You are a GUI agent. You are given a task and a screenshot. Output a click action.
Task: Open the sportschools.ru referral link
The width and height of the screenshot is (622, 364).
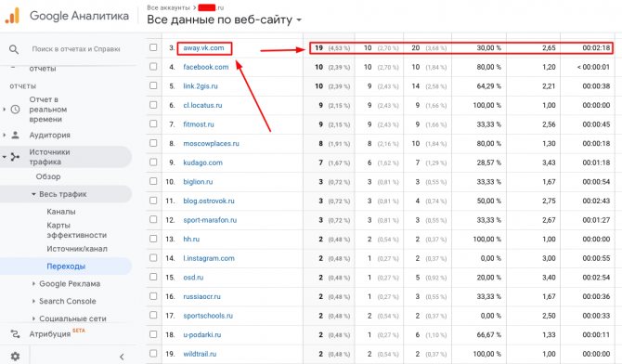point(208,316)
